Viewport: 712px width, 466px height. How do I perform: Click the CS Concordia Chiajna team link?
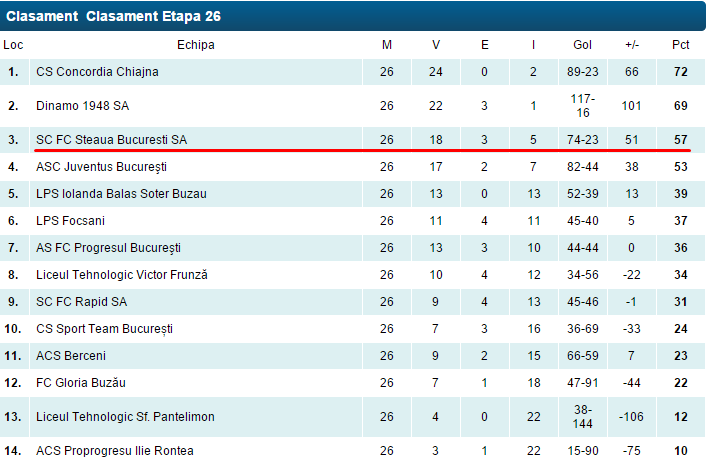click(x=97, y=72)
